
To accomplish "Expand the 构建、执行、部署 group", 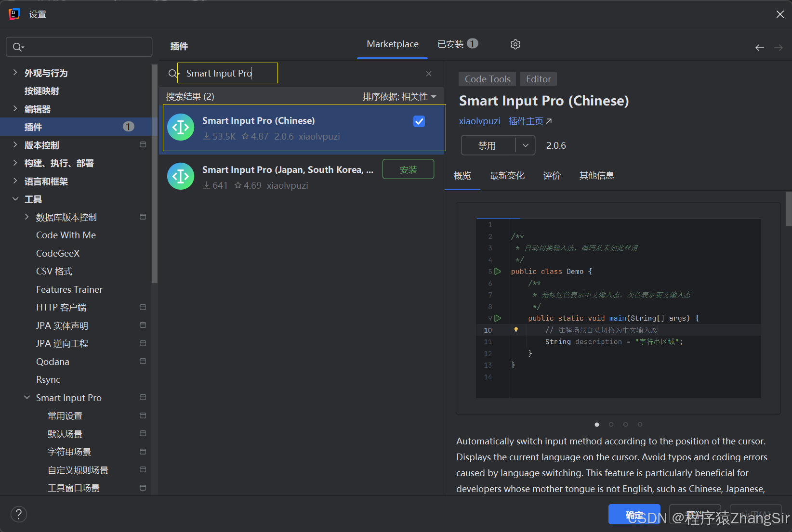I will 15,163.
